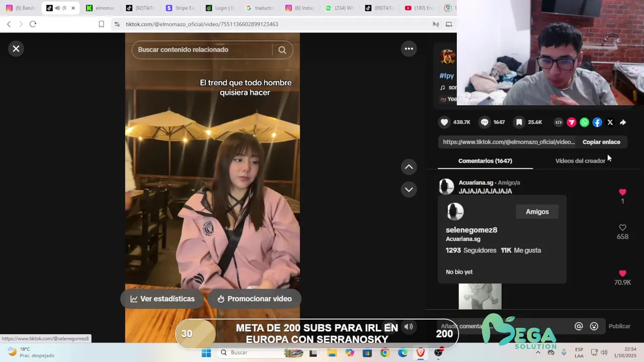The image size is (644, 362).
Task: Share the video to X
Action: coord(610,122)
